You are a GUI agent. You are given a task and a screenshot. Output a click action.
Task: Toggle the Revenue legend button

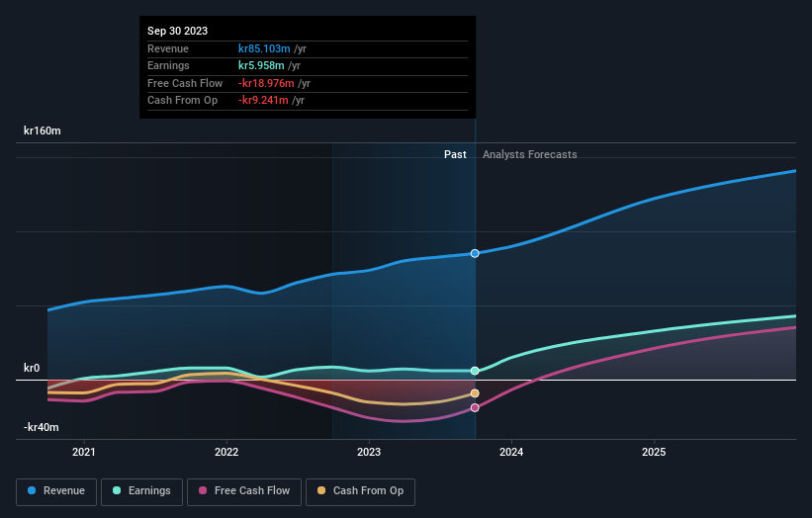(x=56, y=491)
